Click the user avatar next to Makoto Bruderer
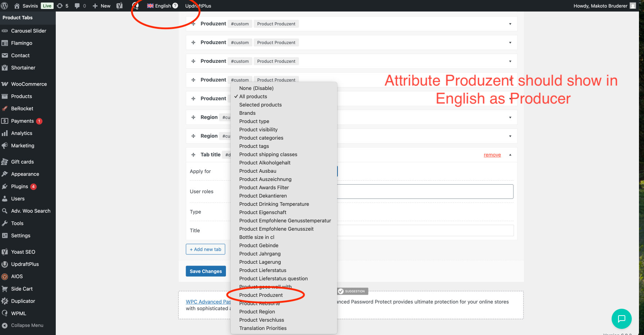 [633, 6]
